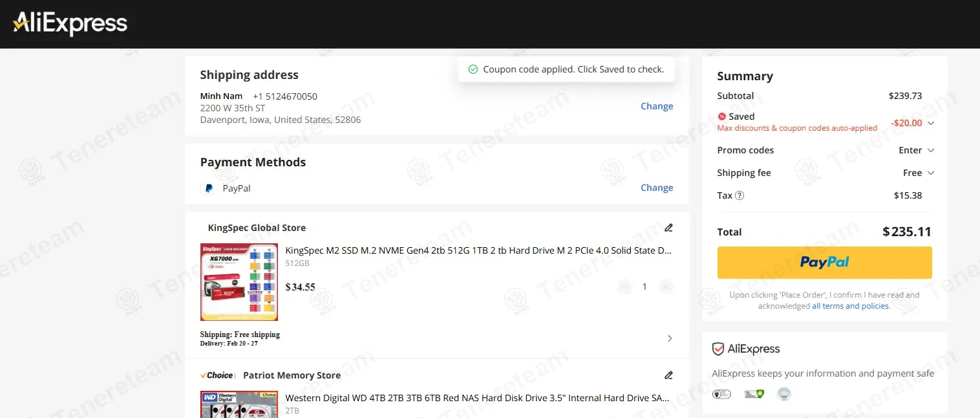The height and width of the screenshot is (418, 980).
Task: Open the Western Digital hard drive thumbnail
Action: [239, 404]
